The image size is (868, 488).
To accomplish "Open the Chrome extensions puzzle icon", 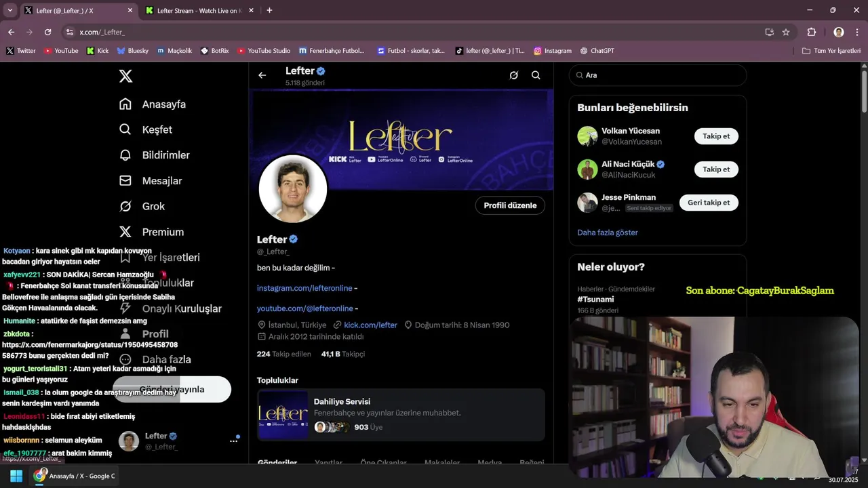I will (x=812, y=32).
